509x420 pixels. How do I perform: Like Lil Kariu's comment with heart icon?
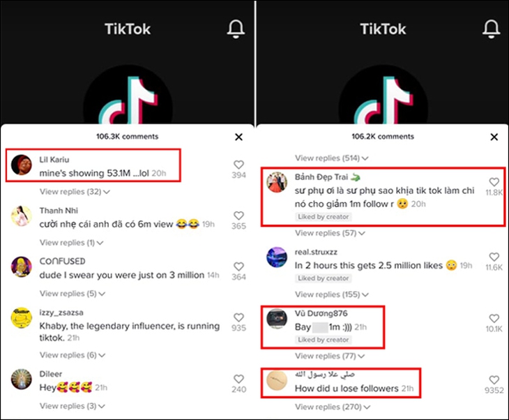point(238,165)
